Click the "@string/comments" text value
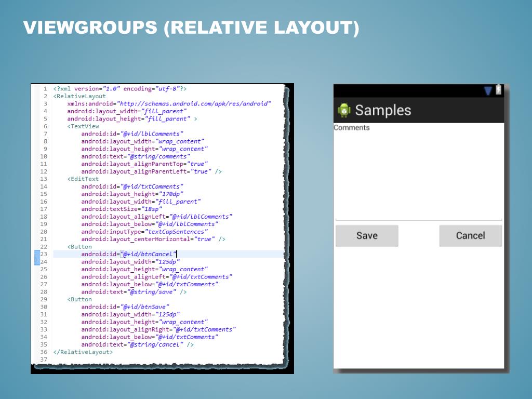Image resolution: width=532 pixels, height=399 pixels. tap(159, 156)
